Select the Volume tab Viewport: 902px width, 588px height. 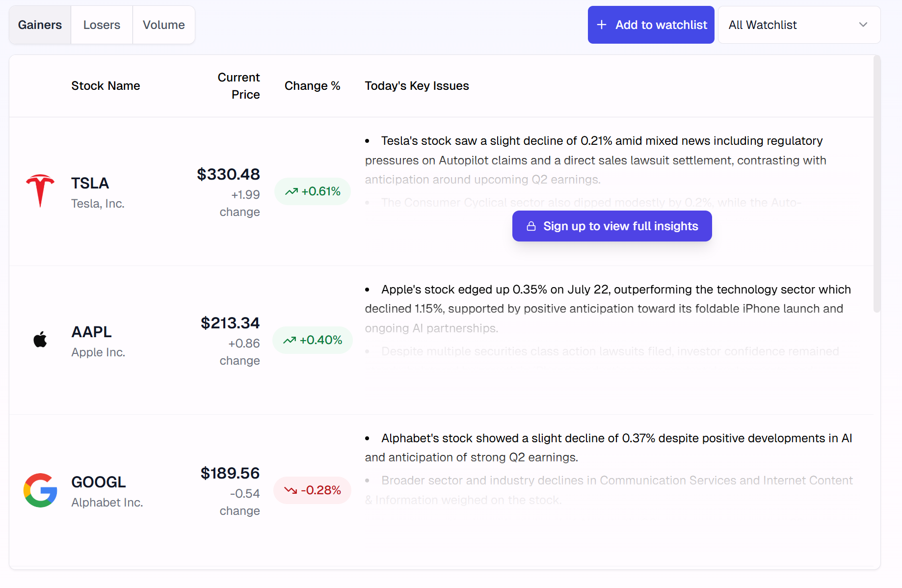164,25
